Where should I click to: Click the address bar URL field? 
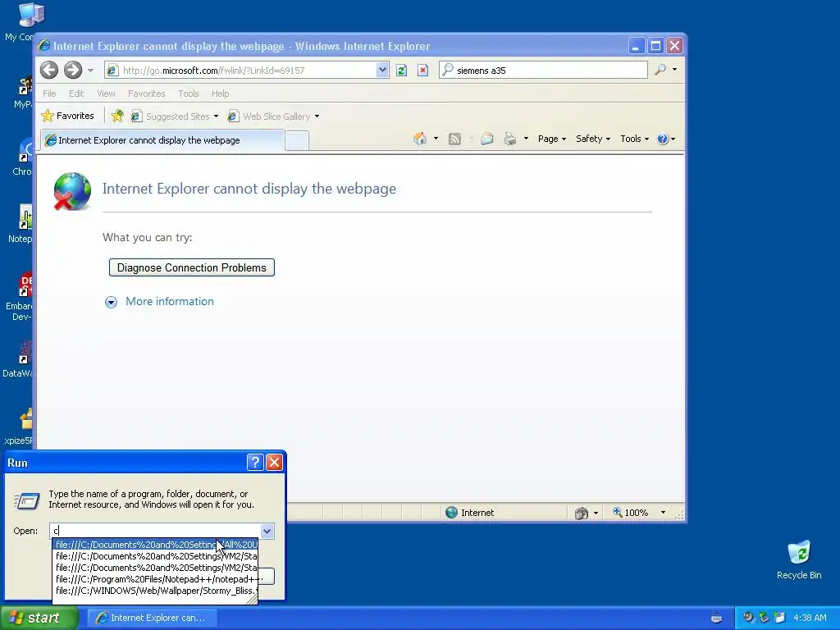click(x=242, y=71)
